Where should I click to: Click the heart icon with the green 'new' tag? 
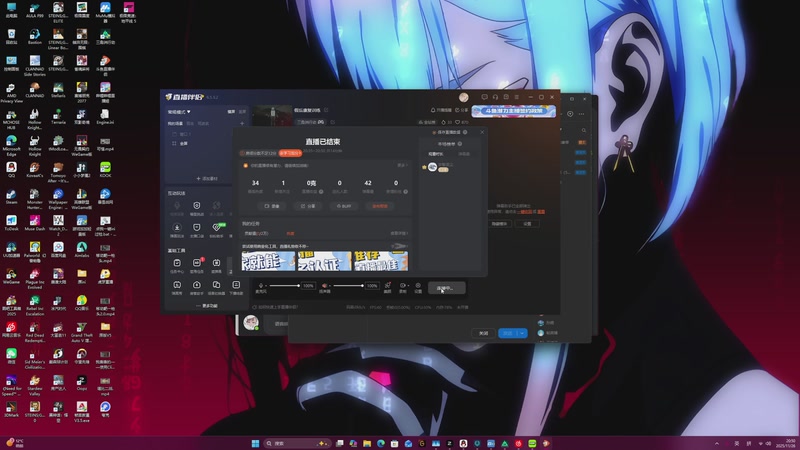tap(216, 228)
